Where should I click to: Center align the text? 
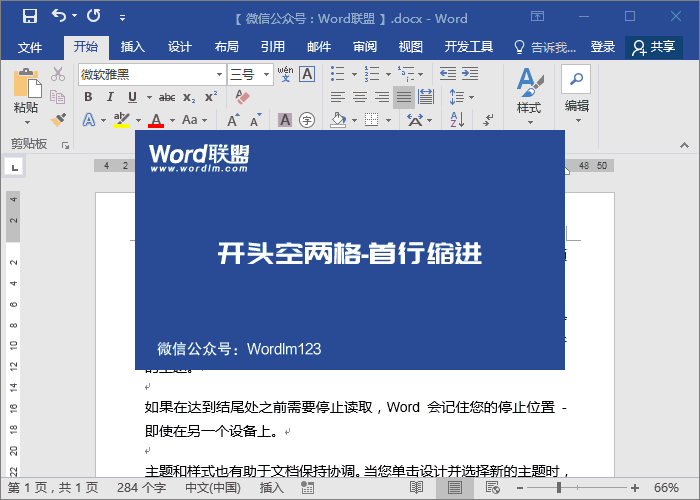(360, 97)
